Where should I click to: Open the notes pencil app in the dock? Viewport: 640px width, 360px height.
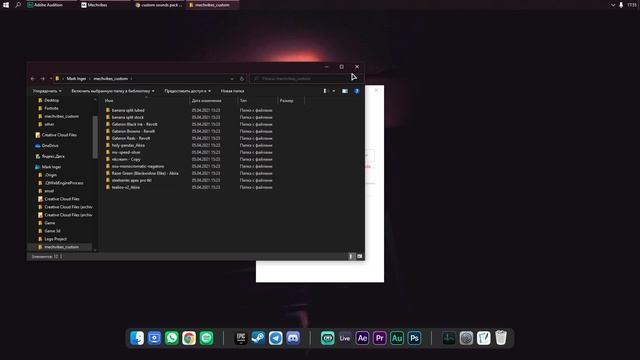pyautogui.click(x=484, y=338)
